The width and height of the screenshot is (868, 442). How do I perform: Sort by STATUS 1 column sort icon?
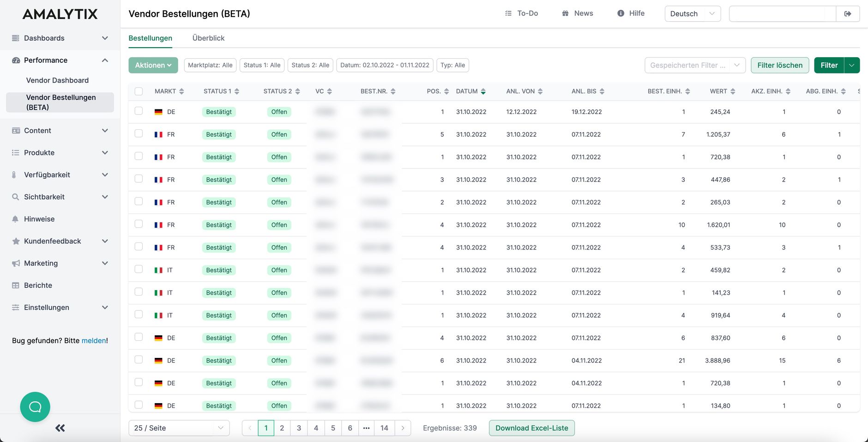click(x=237, y=91)
